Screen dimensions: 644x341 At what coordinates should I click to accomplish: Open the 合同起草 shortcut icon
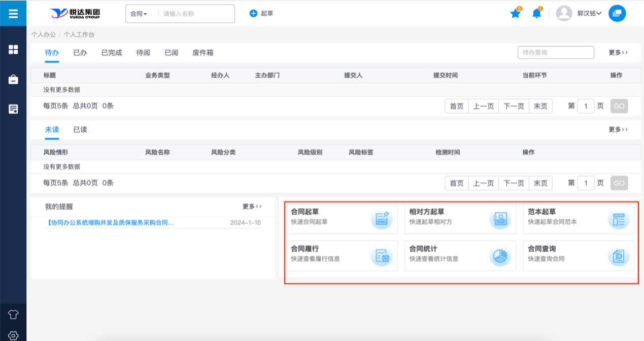pos(382,219)
